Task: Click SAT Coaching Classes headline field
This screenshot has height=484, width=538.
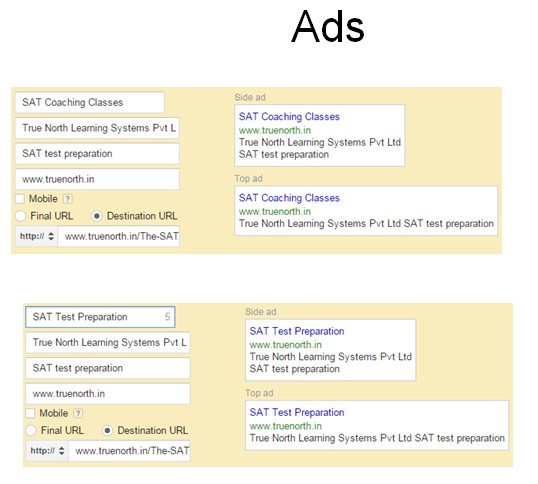Action: pos(90,102)
